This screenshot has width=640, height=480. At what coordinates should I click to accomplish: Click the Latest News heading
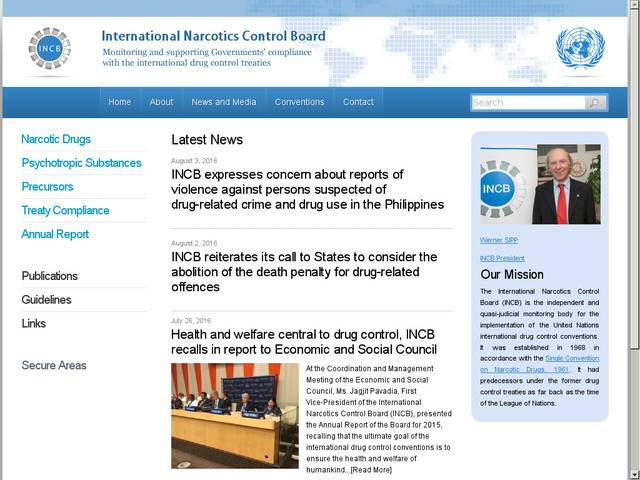point(207,140)
